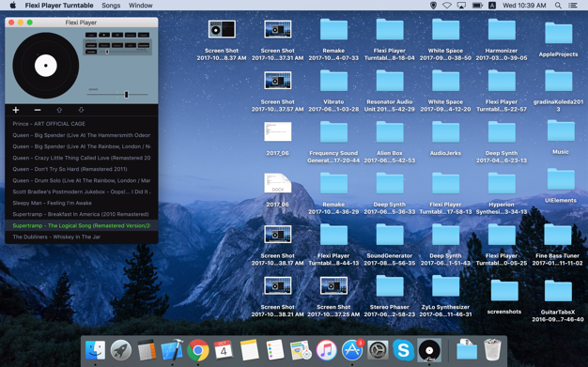Click the vinyl record turntable
Image resolution: width=588 pixels, height=367 pixels.
(x=46, y=65)
